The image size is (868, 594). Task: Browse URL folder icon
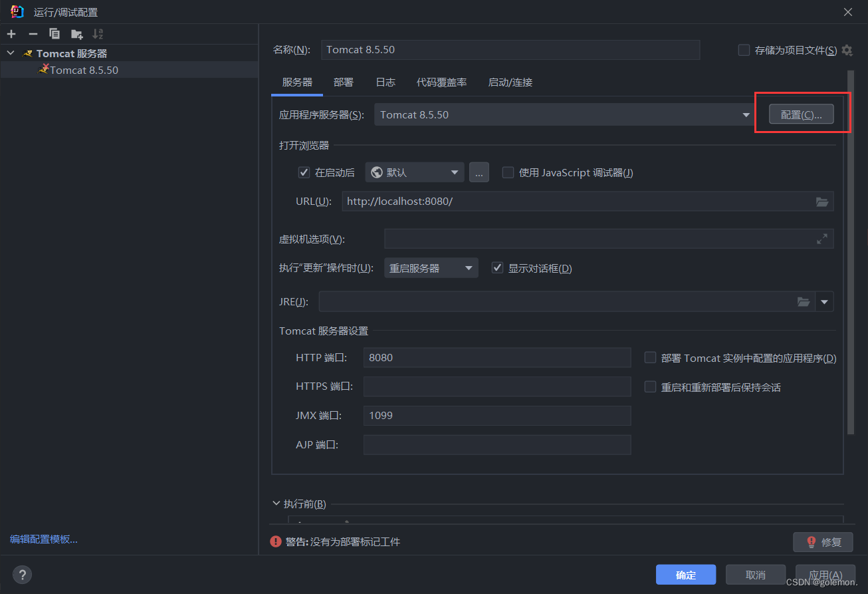[x=822, y=202]
